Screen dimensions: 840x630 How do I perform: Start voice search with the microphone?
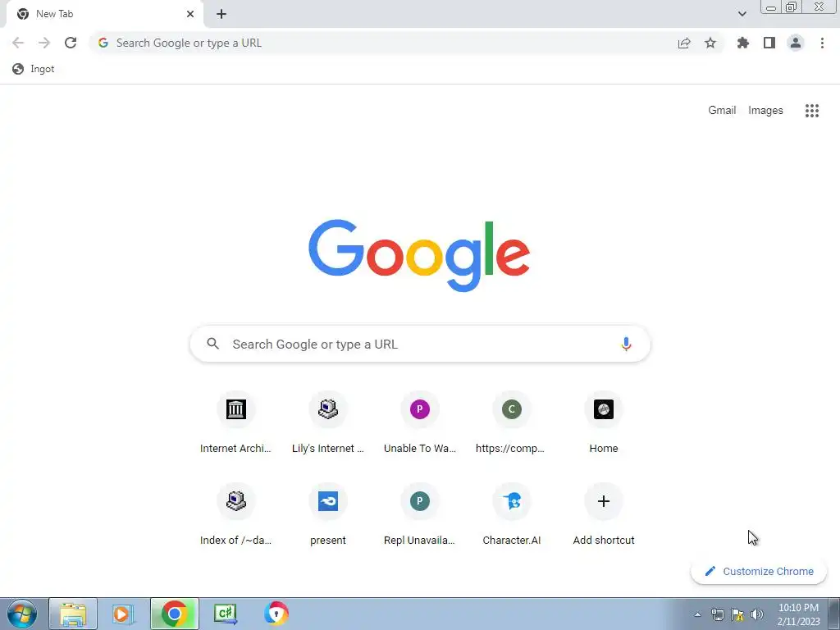click(x=626, y=344)
